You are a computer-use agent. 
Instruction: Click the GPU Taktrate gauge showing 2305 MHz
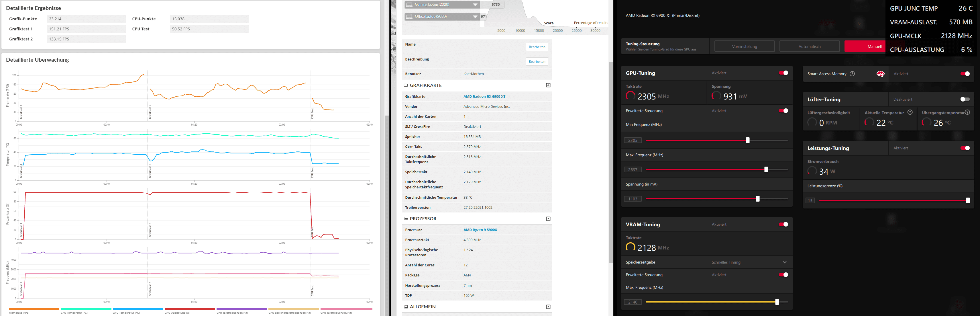click(x=631, y=96)
